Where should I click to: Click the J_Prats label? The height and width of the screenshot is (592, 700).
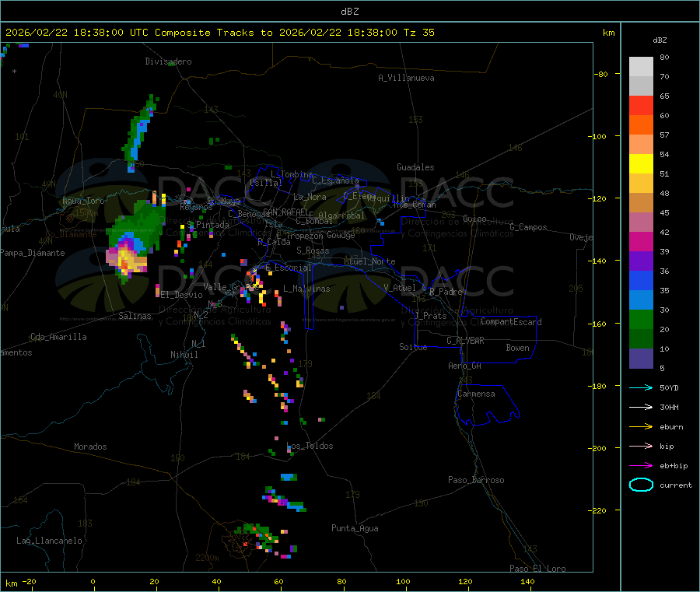point(430,316)
